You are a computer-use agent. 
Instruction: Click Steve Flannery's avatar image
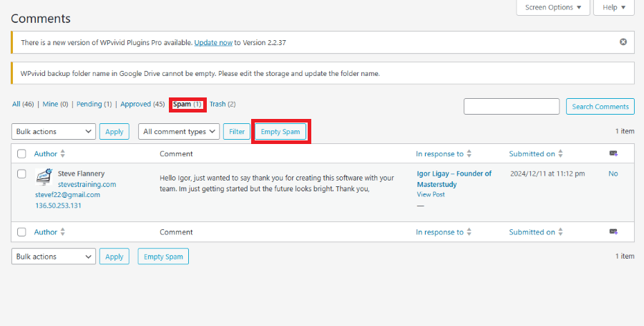point(44,177)
